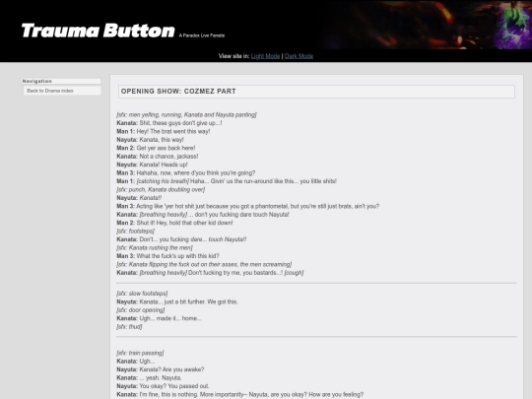The image size is (532, 399).
Task: Click the Trauma Button site title
Action: coord(99,31)
